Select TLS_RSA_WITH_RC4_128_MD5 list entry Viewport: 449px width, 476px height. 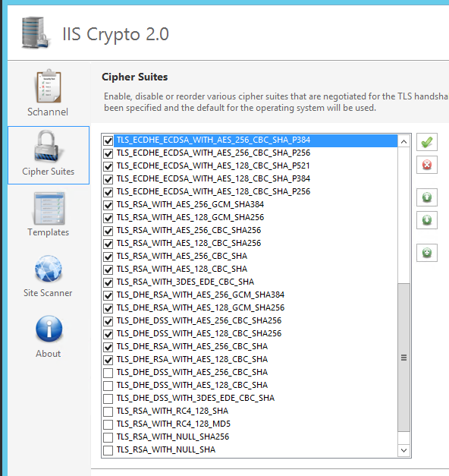coord(174,424)
